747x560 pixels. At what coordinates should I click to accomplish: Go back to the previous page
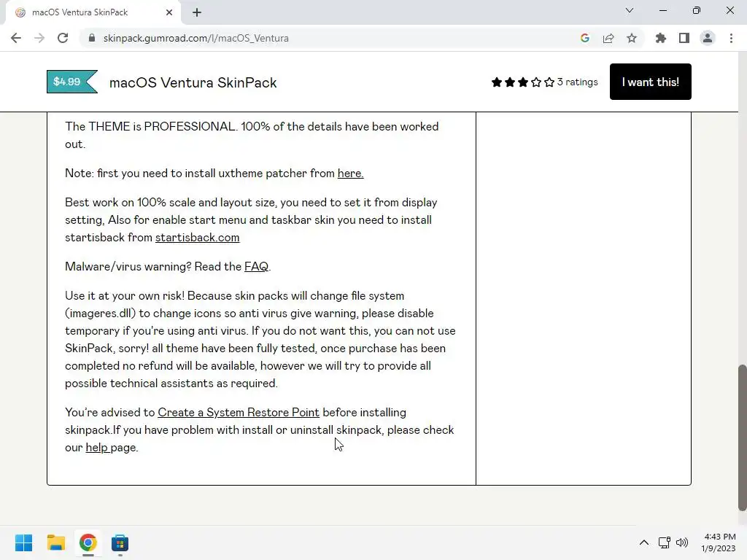tap(16, 38)
